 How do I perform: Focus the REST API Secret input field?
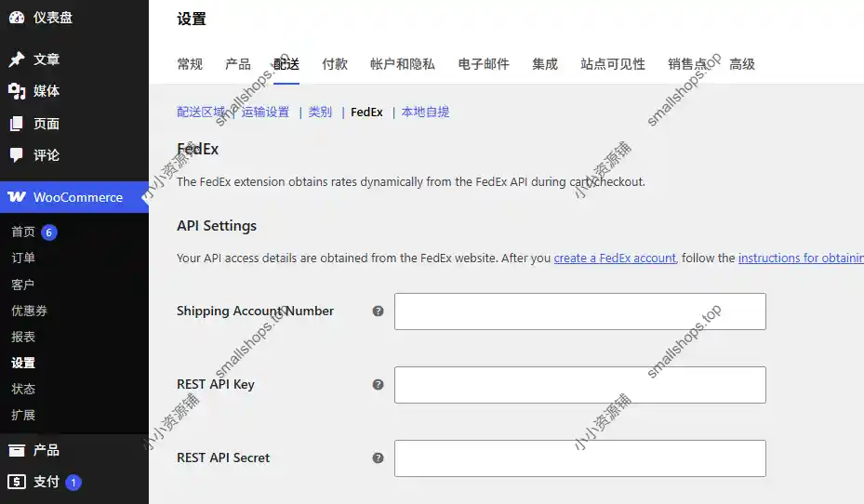pyautogui.click(x=580, y=458)
